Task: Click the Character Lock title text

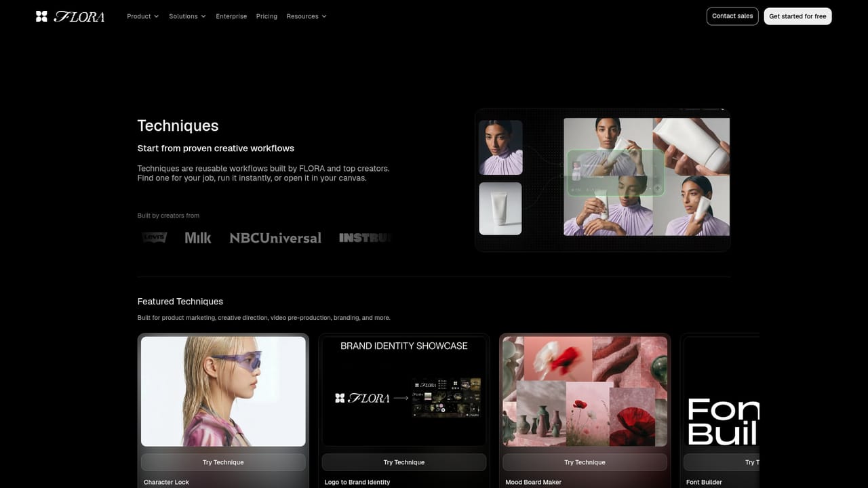Action: [166, 483]
